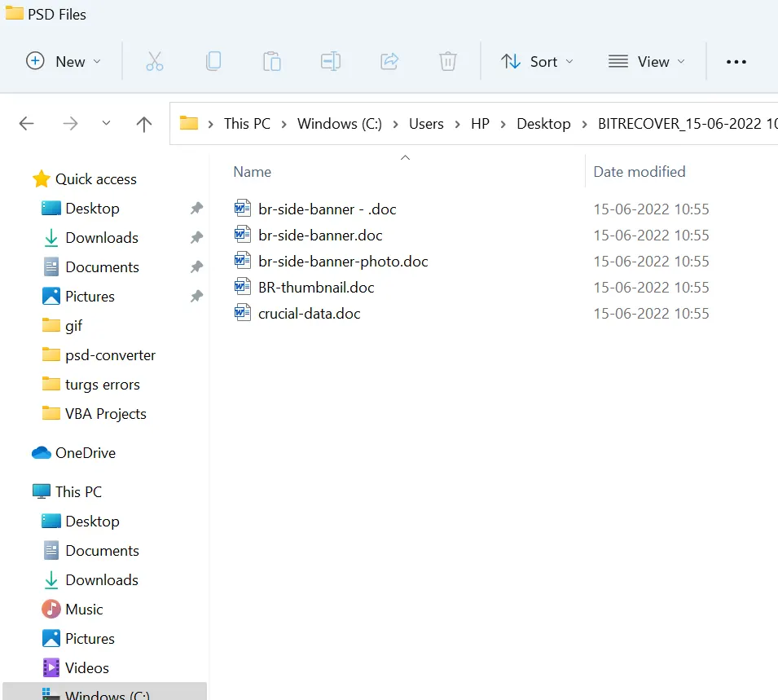Click the Paste clipboard icon
Viewport: 778px width, 700px height.
click(x=272, y=61)
